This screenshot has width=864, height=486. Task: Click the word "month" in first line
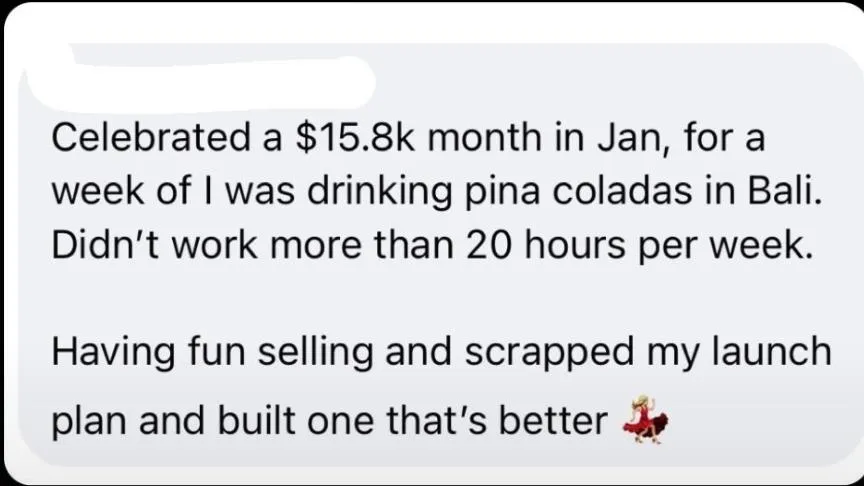(484, 137)
